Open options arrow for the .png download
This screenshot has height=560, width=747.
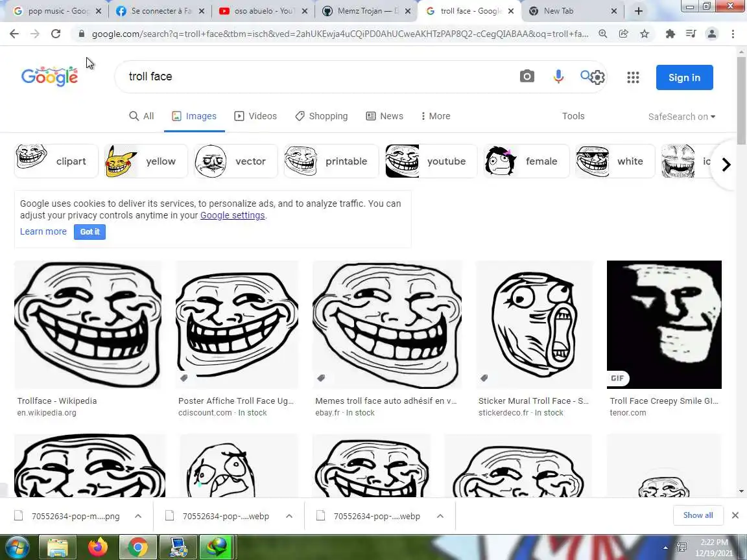point(138,516)
